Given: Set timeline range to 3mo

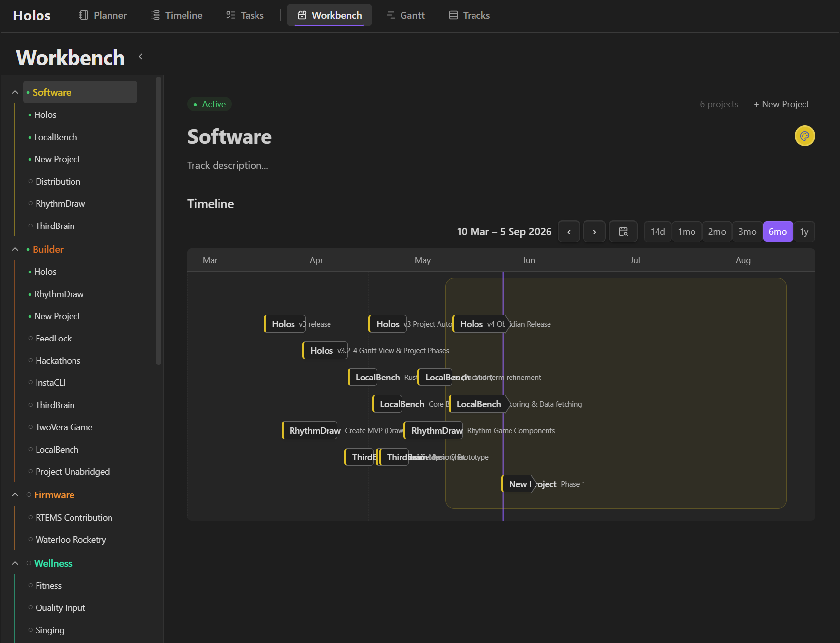Looking at the screenshot, I should pyautogui.click(x=747, y=231).
